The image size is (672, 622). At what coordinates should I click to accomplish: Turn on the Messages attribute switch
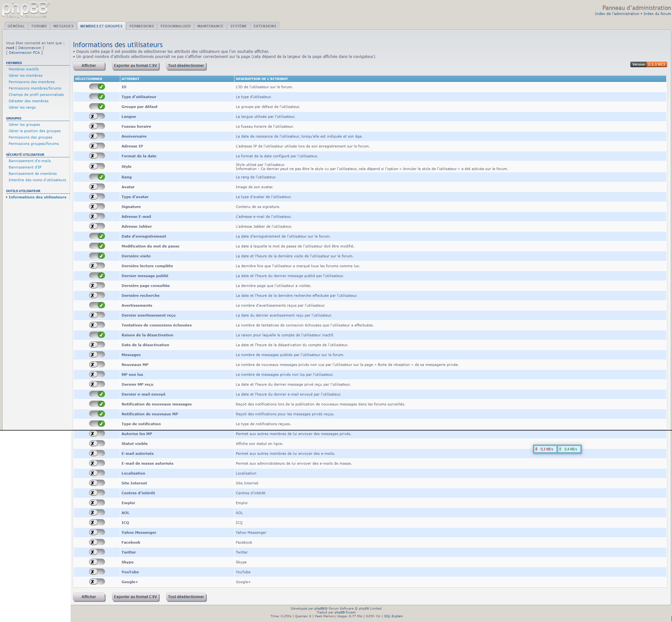click(x=97, y=355)
